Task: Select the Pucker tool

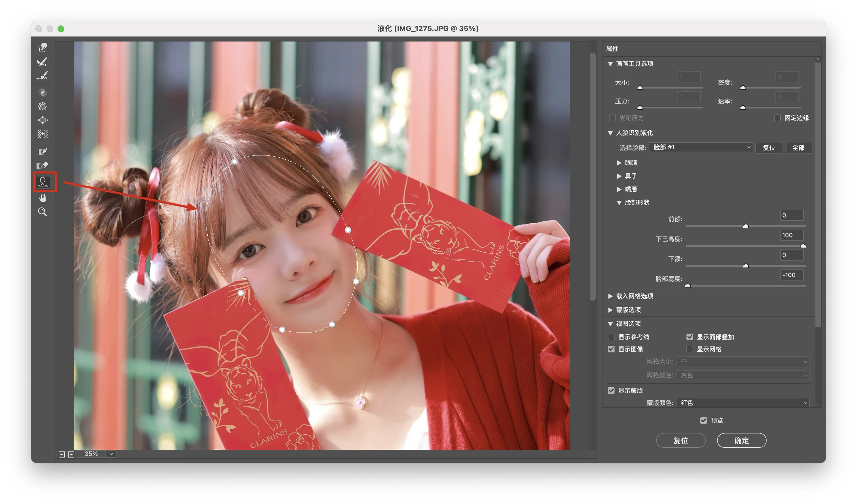Action: pyautogui.click(x=43, y=106)
